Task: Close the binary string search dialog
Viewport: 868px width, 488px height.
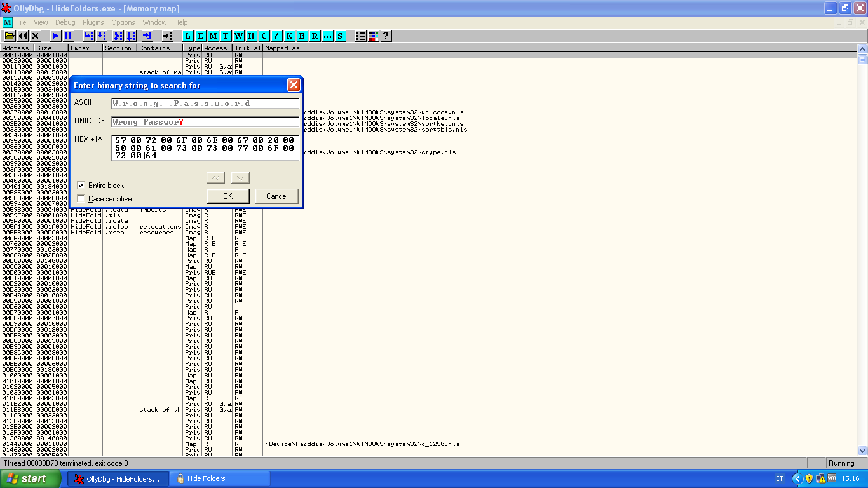Action: point(294,85)
